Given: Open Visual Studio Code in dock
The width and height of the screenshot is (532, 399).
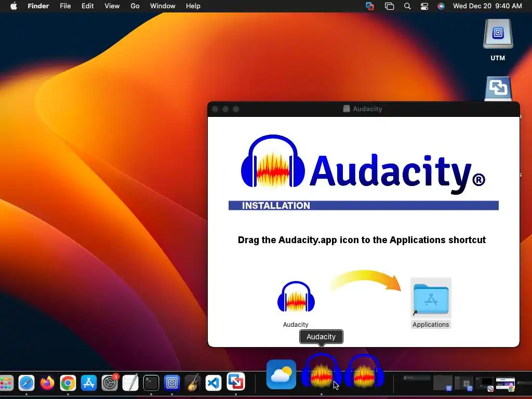Looking at the screenshot, I should [x=214, y=383].
